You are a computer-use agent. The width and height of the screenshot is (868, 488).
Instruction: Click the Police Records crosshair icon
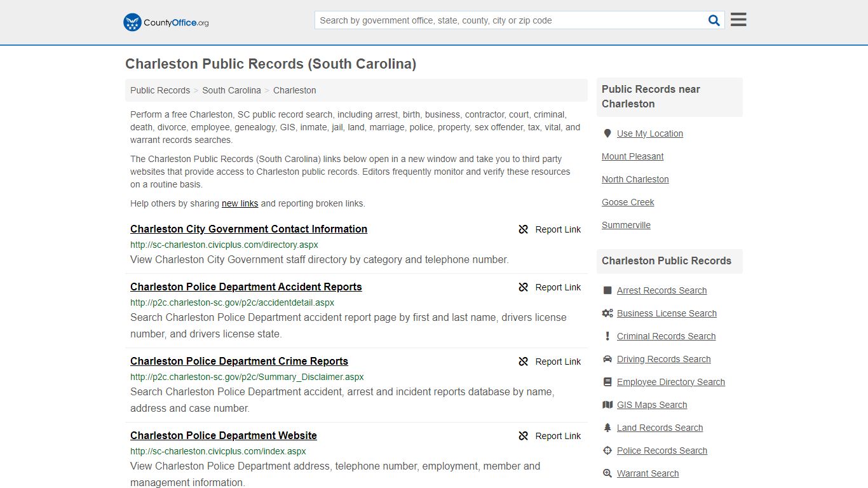pyautogui.click(x=607, y=451)
